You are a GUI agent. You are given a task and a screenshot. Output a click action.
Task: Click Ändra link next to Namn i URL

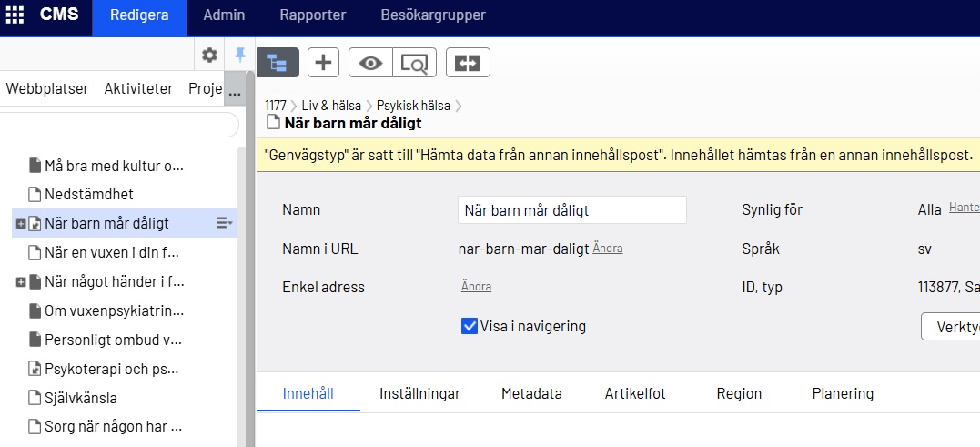[x=608, y=248]
